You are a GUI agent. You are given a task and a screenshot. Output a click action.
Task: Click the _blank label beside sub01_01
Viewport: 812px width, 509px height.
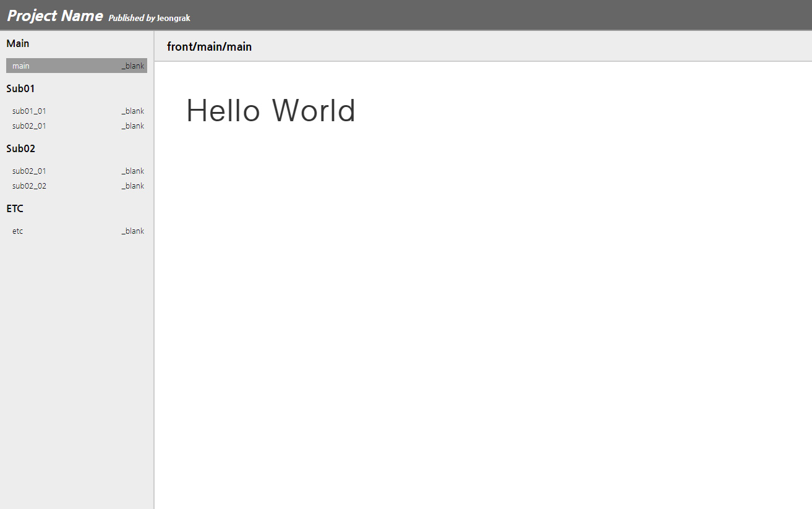[x=132, y=111]
